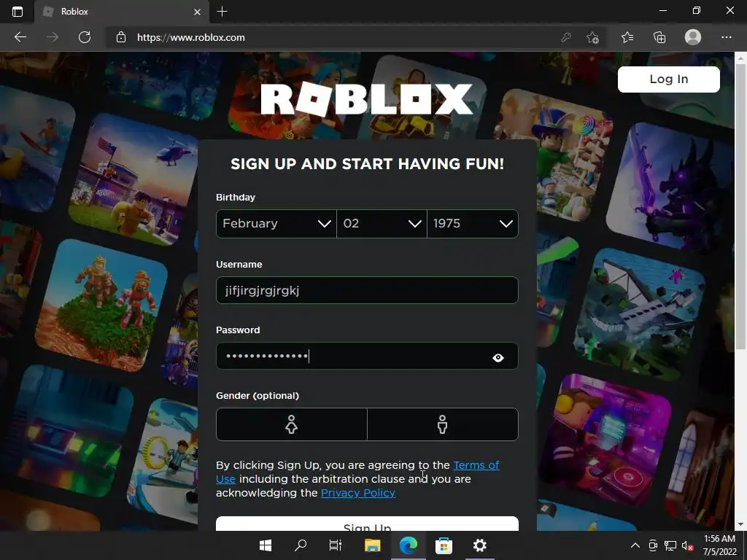This screenshot has height=560, width=747.
Task: View site information lock icon
Action: click(x=121, y=37)
